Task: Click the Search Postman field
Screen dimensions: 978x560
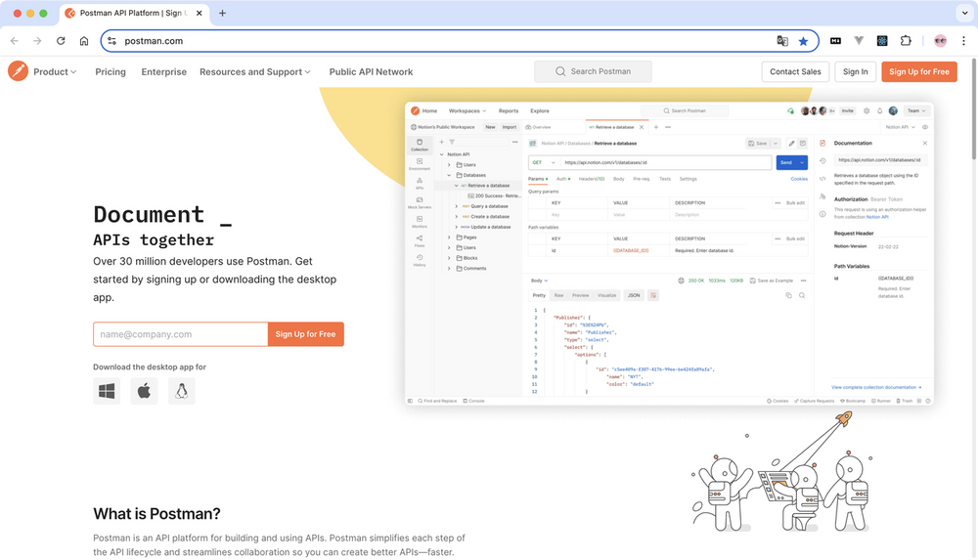Action: (x=593, y=71)
